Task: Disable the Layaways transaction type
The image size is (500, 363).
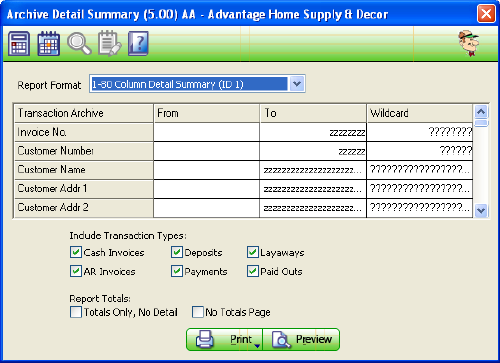Action: (x=253, y=252)
